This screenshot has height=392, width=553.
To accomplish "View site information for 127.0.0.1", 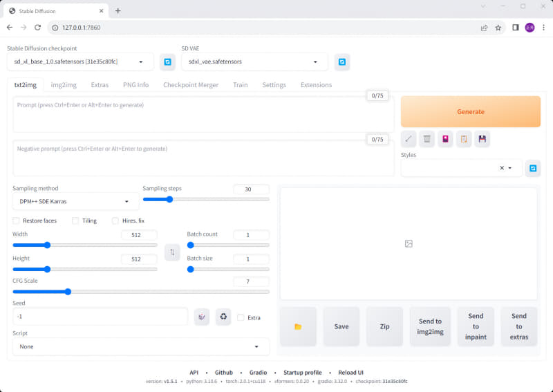I will coord(55,28).
